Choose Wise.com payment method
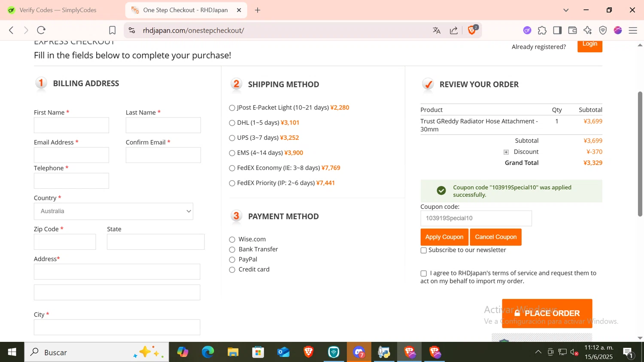Image resolution: width=644 pixels, height=362 pixels. tap(232, 240)
